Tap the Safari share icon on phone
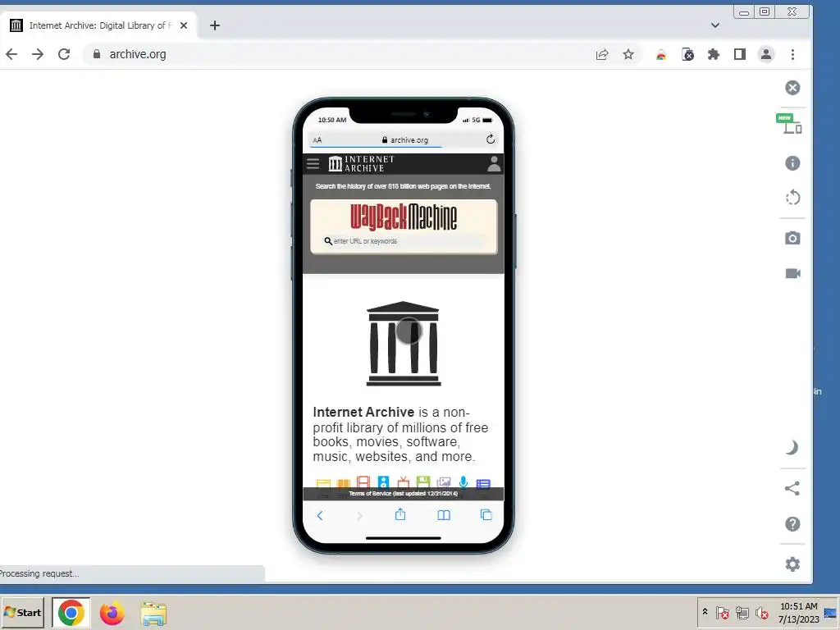The image size is (840, 630). click(x=400, y=514)
